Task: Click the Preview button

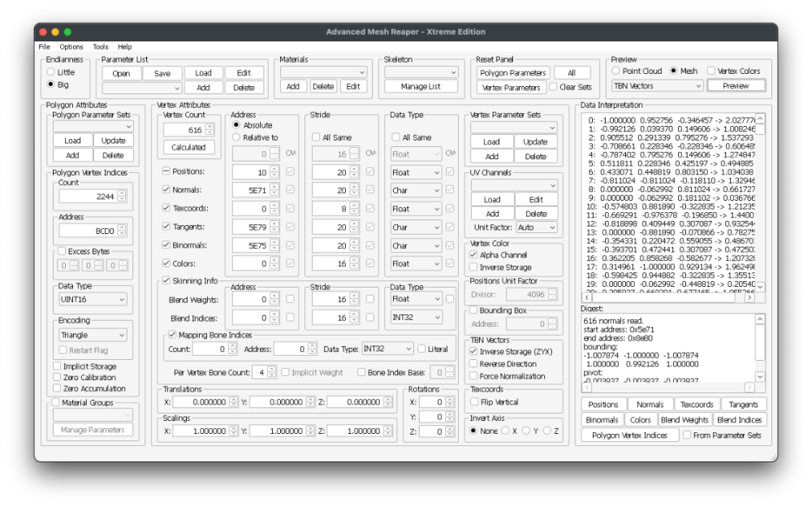Action: 736,85
